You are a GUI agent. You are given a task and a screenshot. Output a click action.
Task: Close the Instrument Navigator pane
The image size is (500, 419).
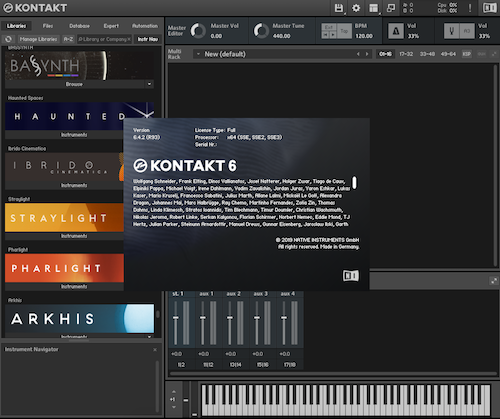tap(155, 350)
